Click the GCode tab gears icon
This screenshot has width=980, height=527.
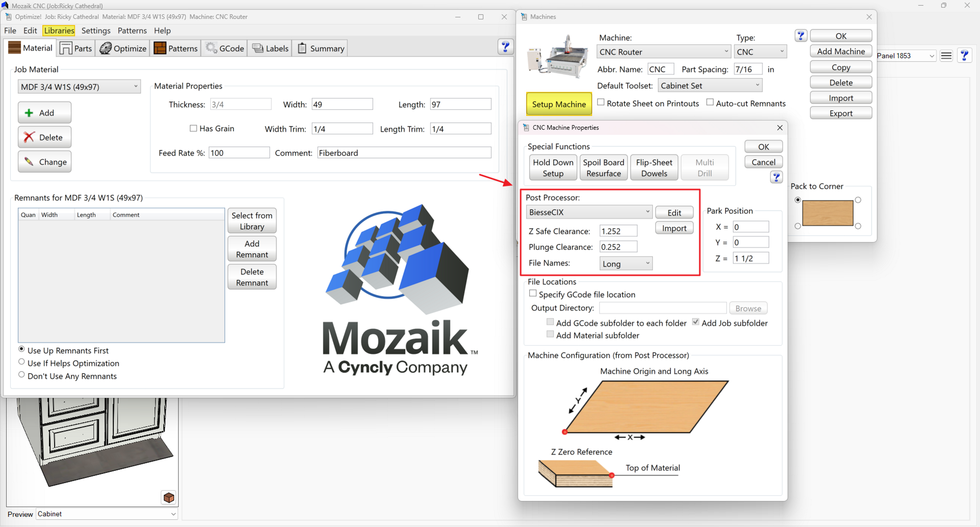click(211, 48)
